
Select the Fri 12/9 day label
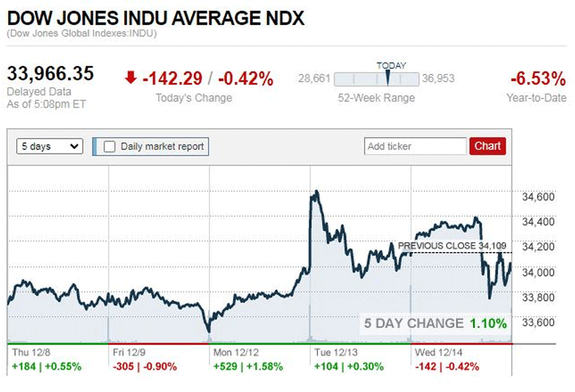(x=129, y=353)
